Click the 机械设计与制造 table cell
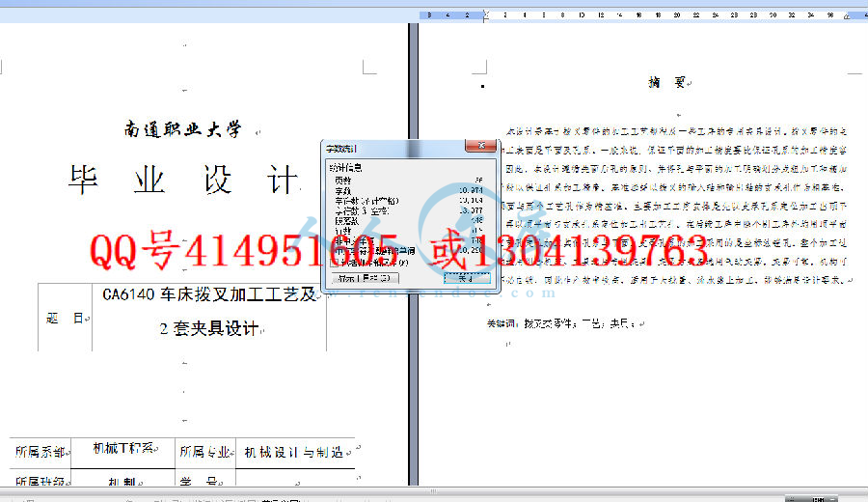The height and width of the screenshot is (502, 868). pyautogui.click(x=295, y=452)
